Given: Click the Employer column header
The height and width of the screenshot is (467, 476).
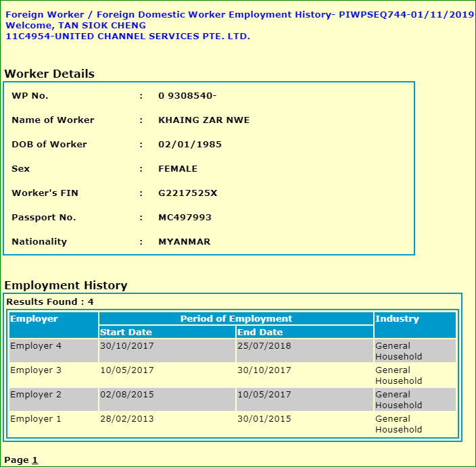Looking at the screenshot, I should pos(34,319).
